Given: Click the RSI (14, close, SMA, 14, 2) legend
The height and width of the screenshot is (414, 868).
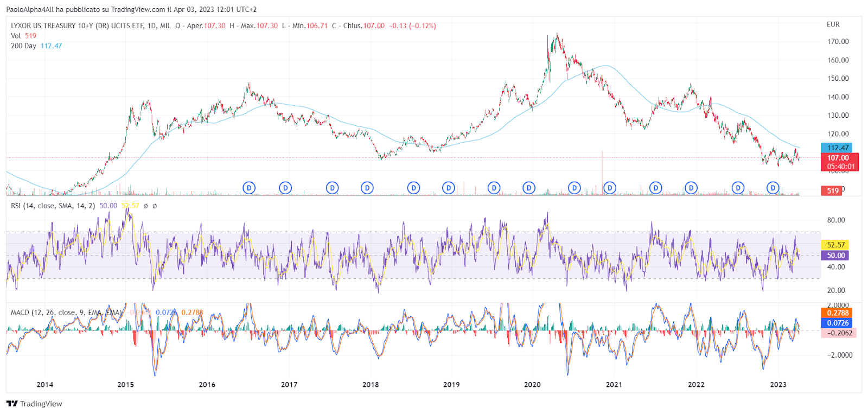Looking at the screenshot, I should click(x=53, y=206).
